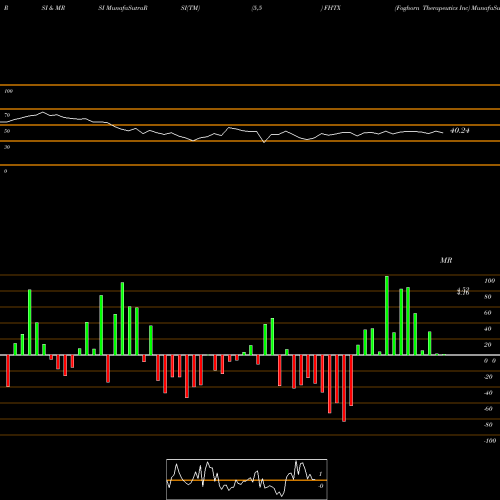Click the MR panel title label
Image resolution: width=500 pixels, height=500 pixels.
click(446, 260)
